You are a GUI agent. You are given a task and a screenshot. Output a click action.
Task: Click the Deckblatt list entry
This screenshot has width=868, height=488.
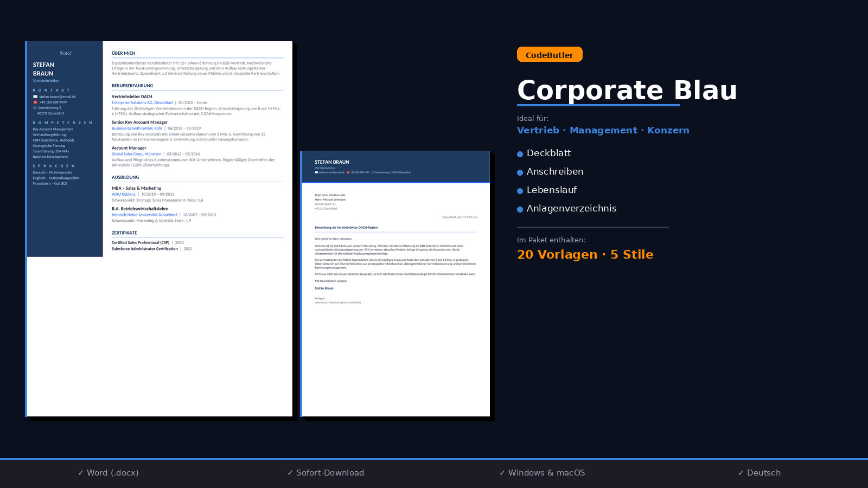548,153
